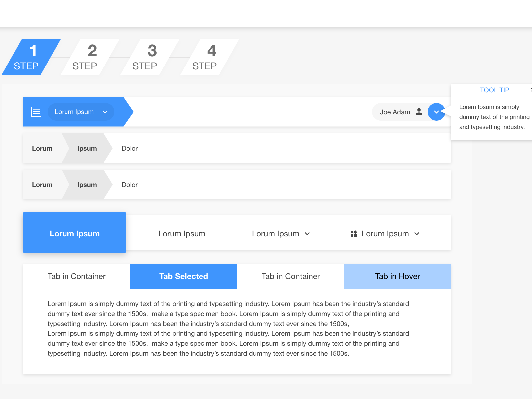Open the circular chevron account button
Viewport: 532px width, 399px height.
pos(436,112)
